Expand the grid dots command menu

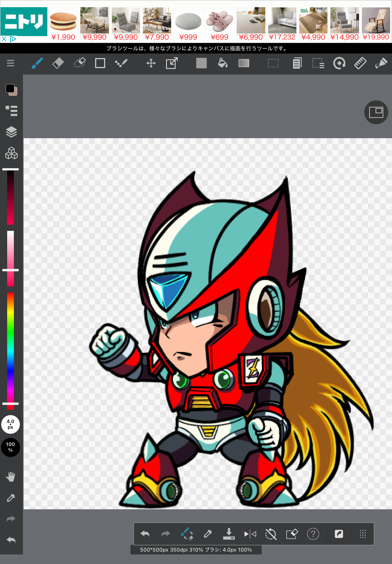[x=363, y=534]
